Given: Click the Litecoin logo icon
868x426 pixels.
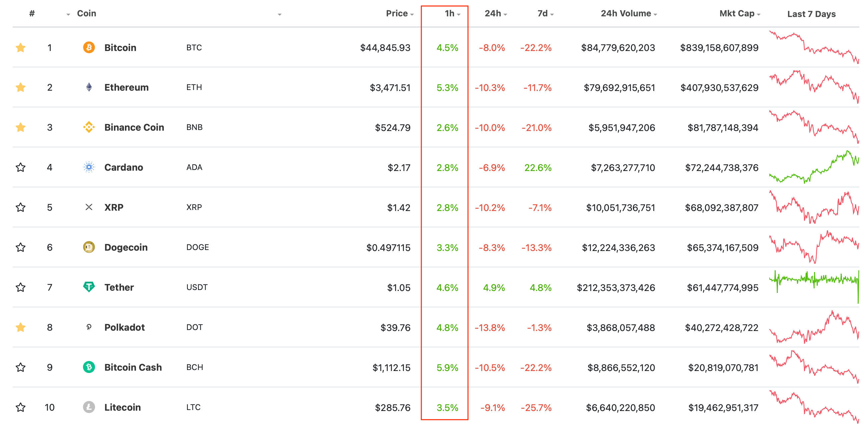Looking at the screenshot, I should tap(89, 407).
